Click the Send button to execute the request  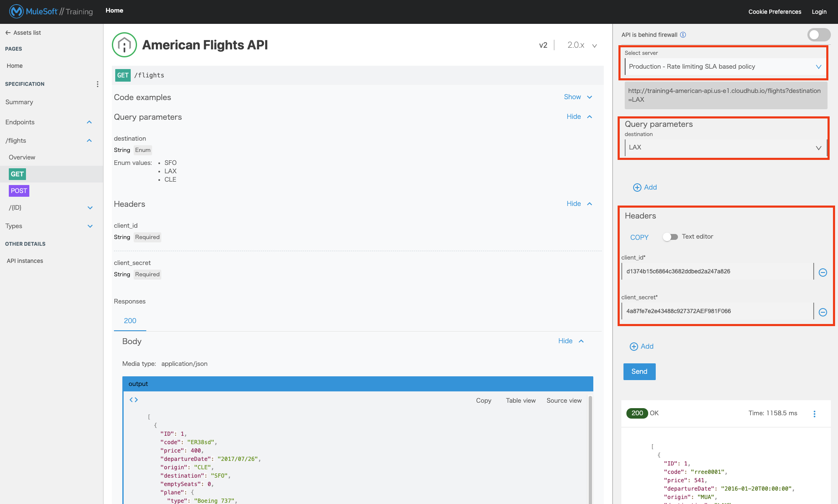coord(639,371)
